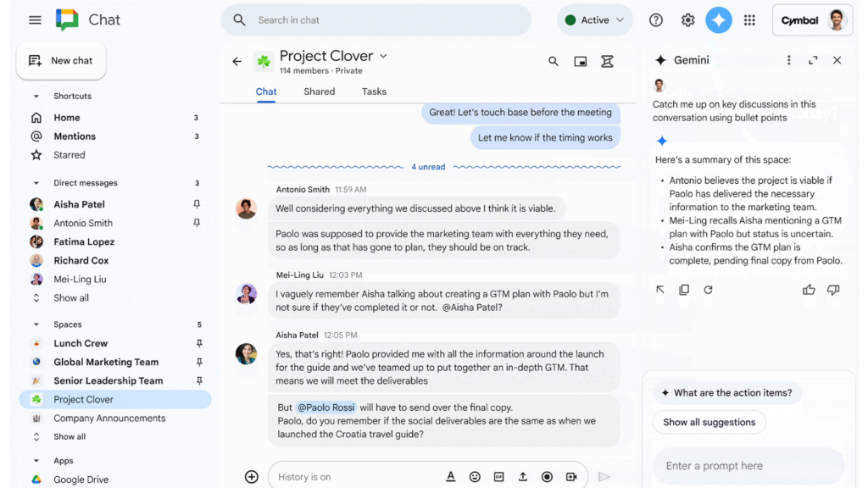The image size is (868, 488).
Task: Click Show all suggestions button
Action: pos(709,422)
